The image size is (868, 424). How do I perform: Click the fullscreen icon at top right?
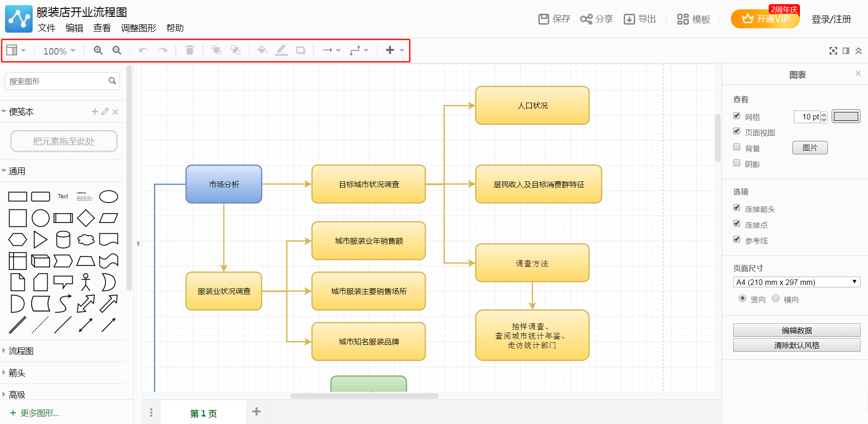[x=833, y=50]
